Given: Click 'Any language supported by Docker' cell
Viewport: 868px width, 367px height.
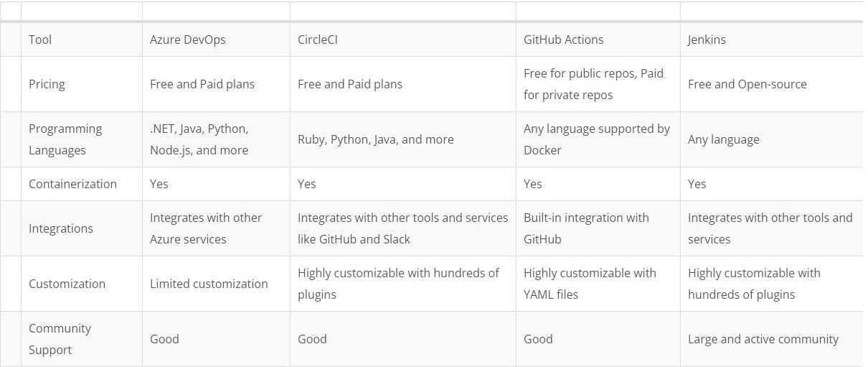Looking at the screenshot, I should (598, 139).
